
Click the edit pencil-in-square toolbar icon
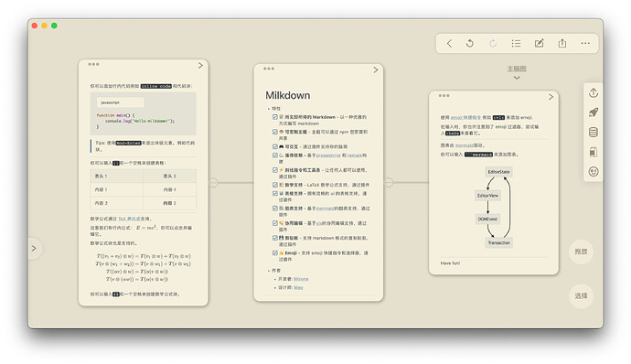(x=540, y=44)
